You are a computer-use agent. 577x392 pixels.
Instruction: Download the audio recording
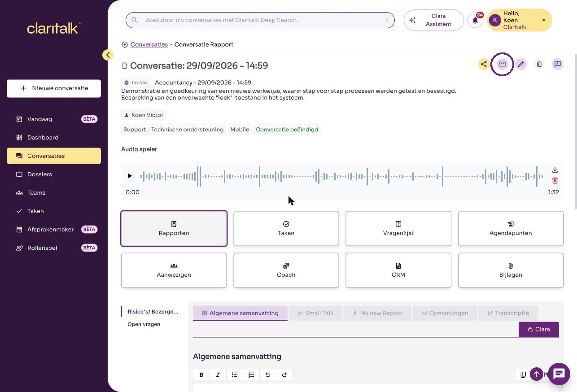pyautogui.click(x=555, y=170)
